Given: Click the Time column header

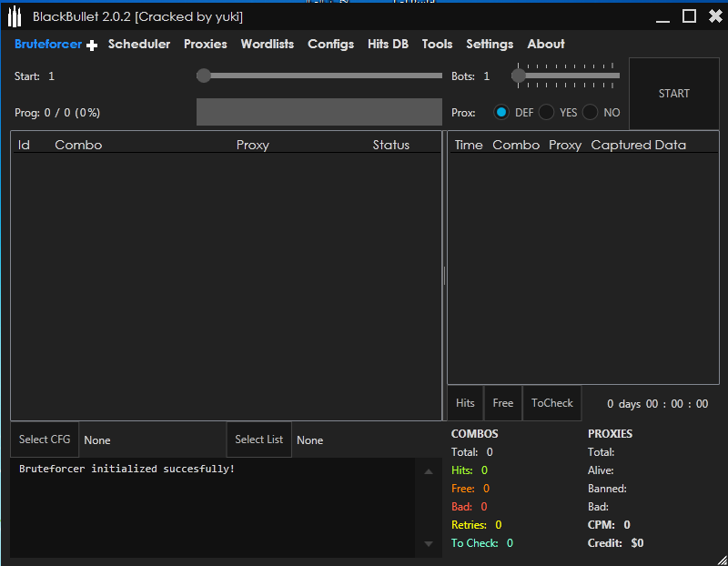Looking at the screenshot, I should (x=469, y=145).
